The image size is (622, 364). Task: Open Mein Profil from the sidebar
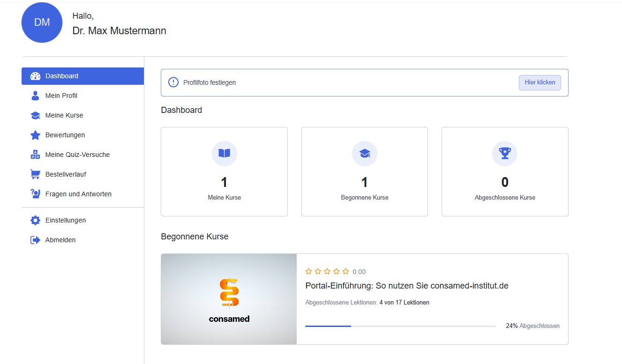[61, 96]
